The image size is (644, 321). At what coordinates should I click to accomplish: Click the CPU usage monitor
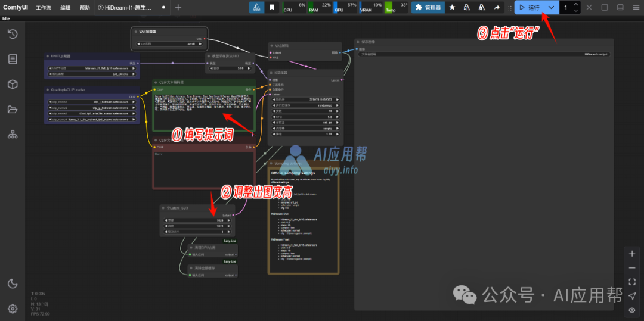[295, 7]
